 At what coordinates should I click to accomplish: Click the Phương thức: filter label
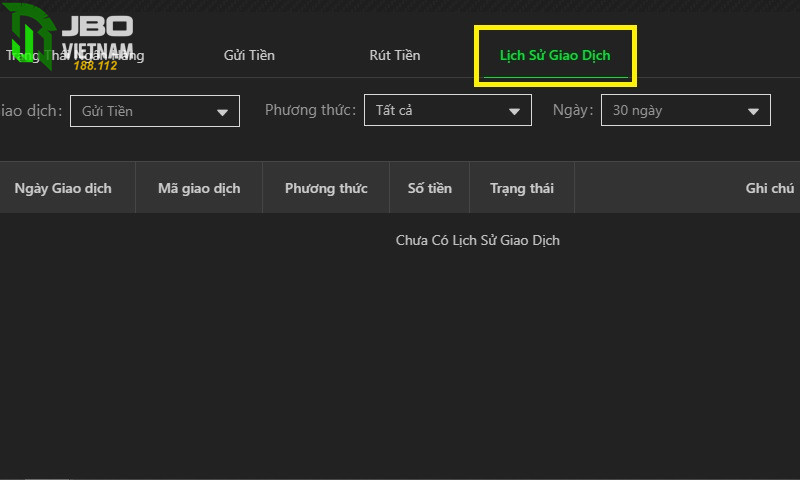coord(310,110)
